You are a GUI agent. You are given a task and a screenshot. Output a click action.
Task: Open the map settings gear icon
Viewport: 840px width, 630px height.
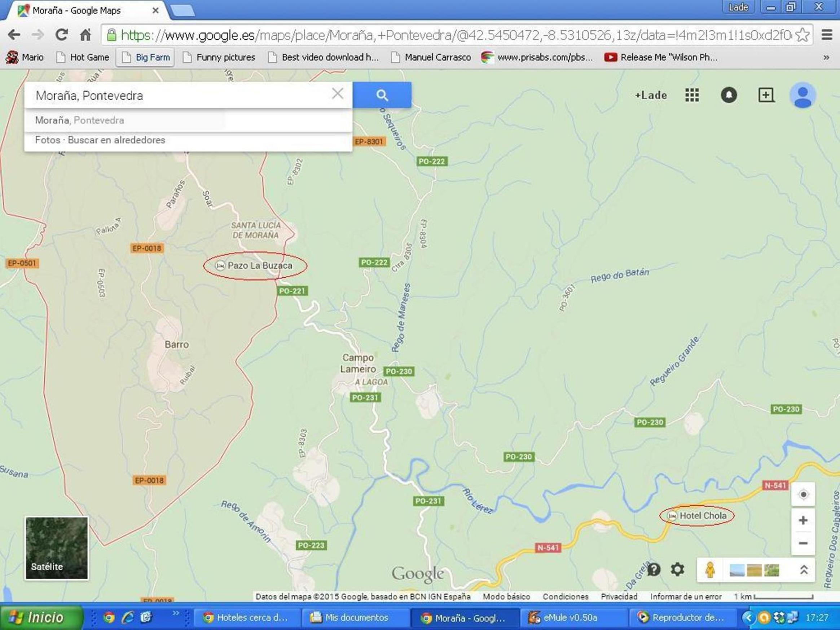[x=677, y=569]
